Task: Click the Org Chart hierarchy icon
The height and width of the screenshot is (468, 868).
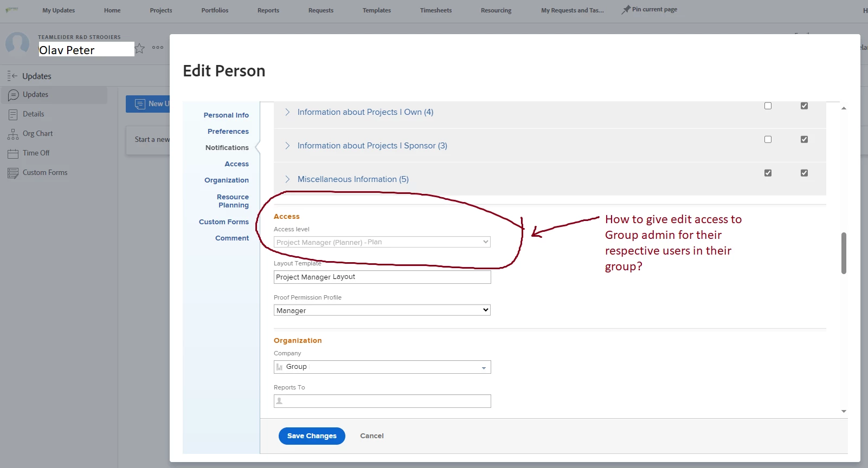Action: pos(13,134)
